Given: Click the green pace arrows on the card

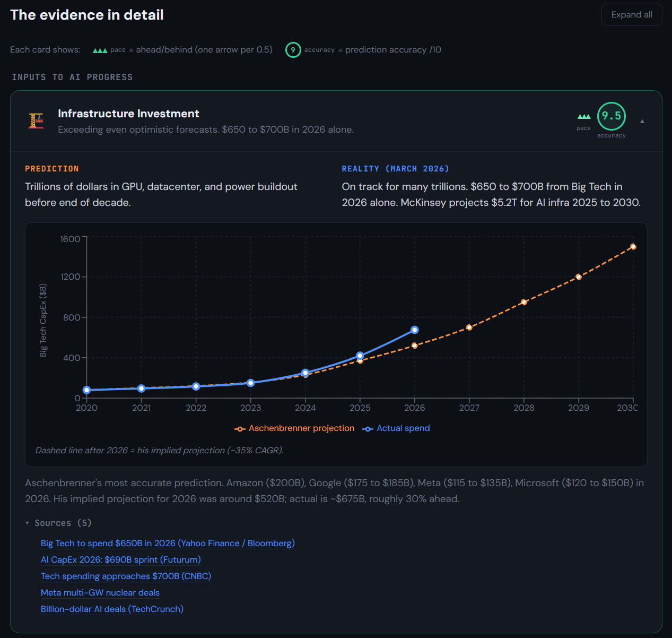Looking at the screenshot, I should [x=583, y=116].
